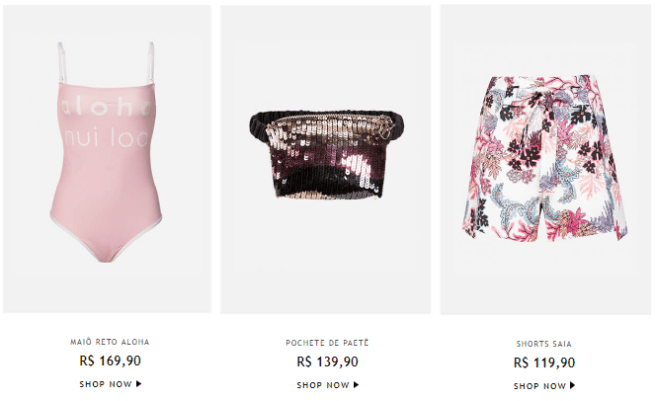Open the pink Aloha swimsuit product image
This screenshot has height=401, width=655.
[x=107, y=159]
